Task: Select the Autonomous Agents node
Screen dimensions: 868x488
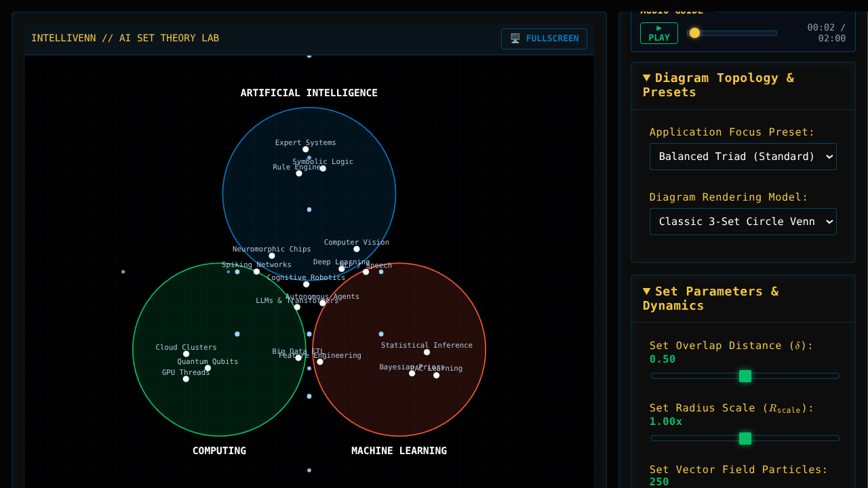Action: (x=323, y=303)
